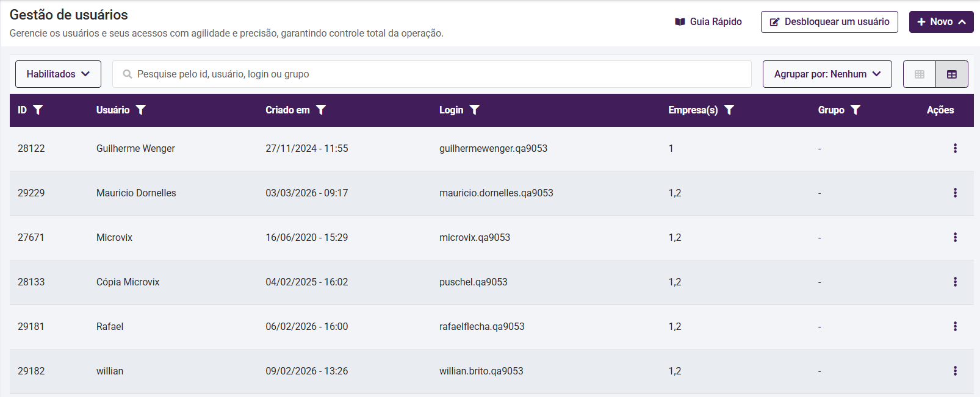Switch to compact grid view
980x397 pixels.
920,74
